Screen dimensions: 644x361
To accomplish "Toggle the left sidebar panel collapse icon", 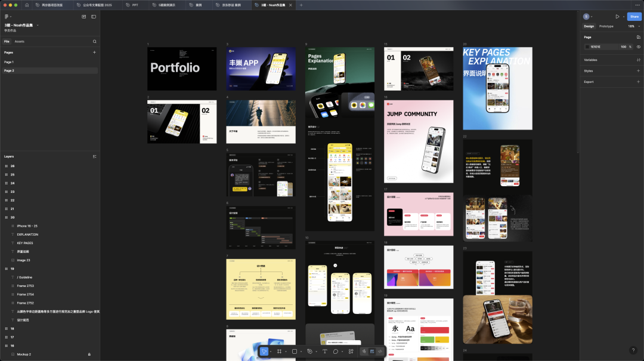I will (x=94, y=17).
